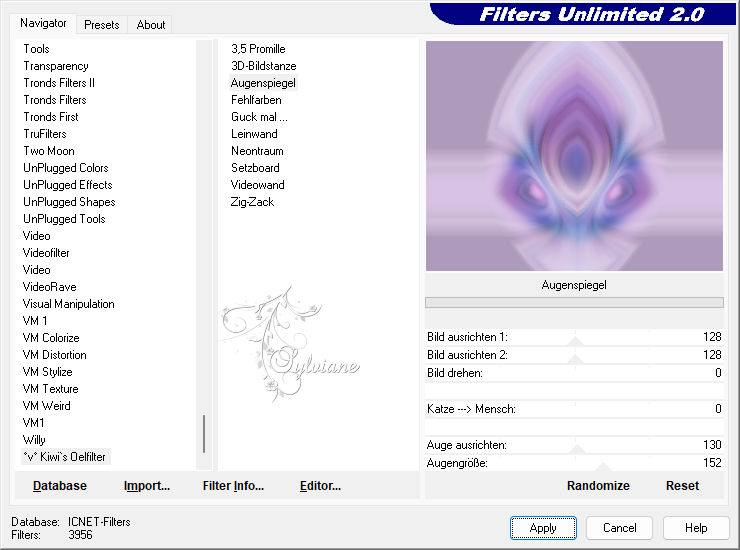Adjust the Augengröße slider

[574, 463]
